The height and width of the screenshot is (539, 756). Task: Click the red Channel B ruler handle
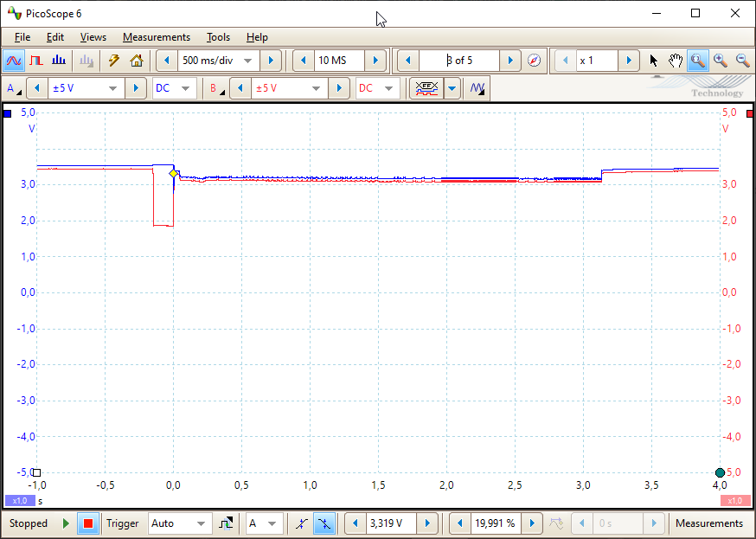click(x=750, y=114)
